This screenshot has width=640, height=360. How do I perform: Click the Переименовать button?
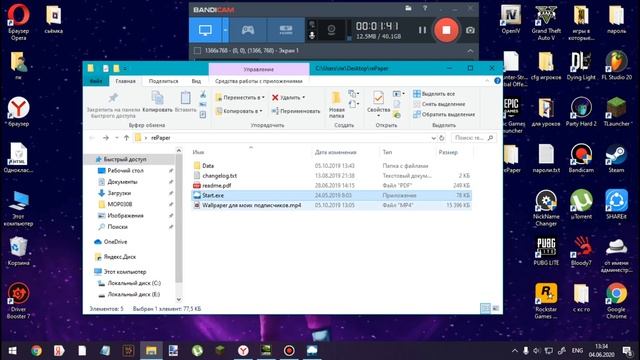coord(296,111)
